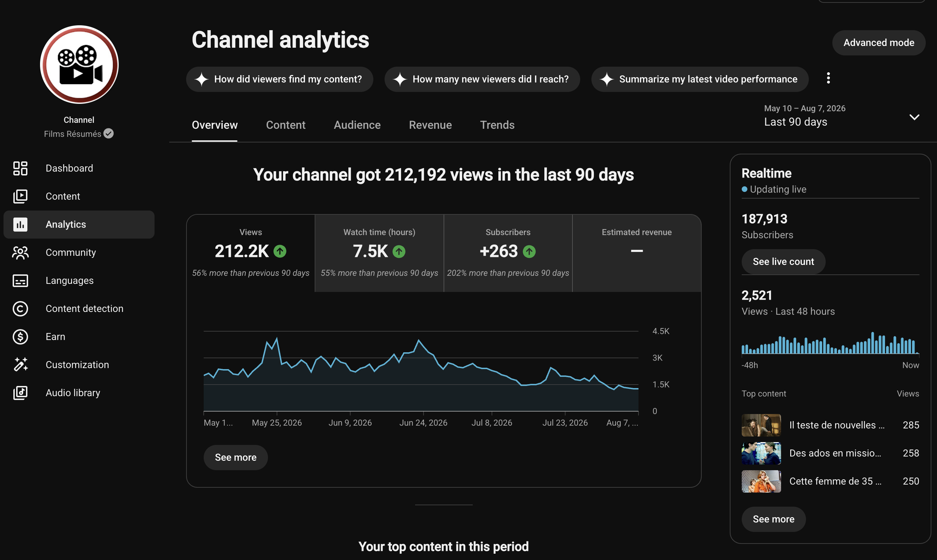Select the Community people icon

(x=20, y=252)
